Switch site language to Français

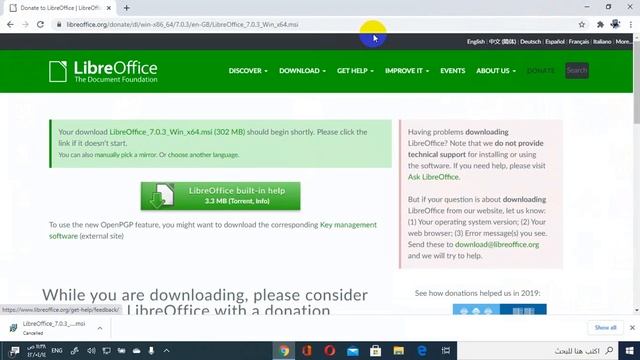click(579, 42)
